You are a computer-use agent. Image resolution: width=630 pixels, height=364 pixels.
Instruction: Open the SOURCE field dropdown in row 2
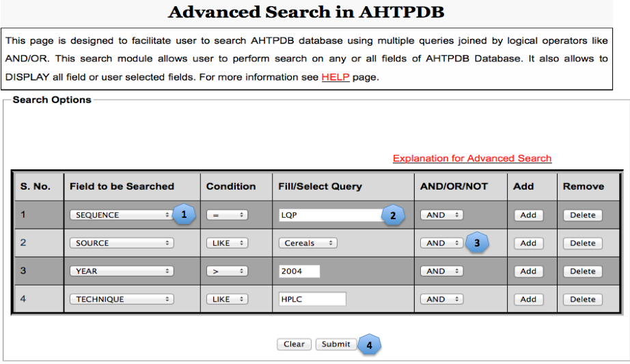tap(122, 243)
